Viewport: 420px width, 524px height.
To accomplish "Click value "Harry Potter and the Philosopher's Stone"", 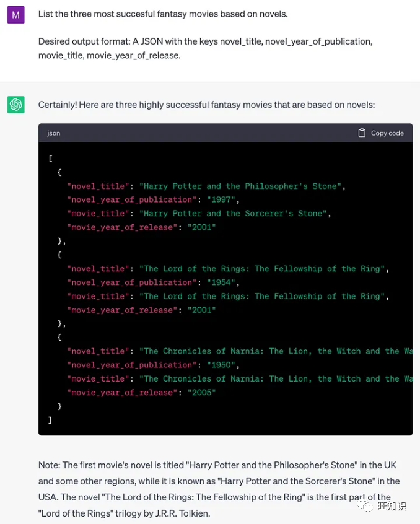I will [x=240, y=186].
